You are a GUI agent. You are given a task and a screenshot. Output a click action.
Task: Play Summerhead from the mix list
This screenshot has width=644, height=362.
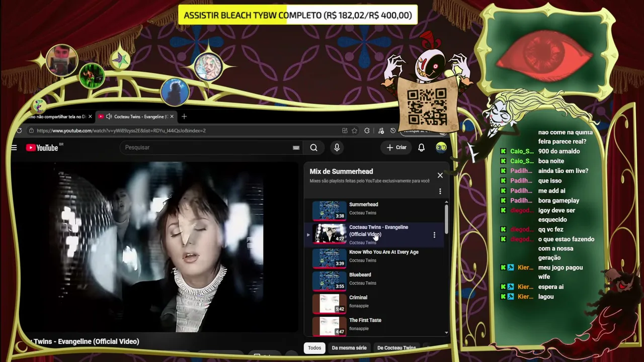pos(329,211)
